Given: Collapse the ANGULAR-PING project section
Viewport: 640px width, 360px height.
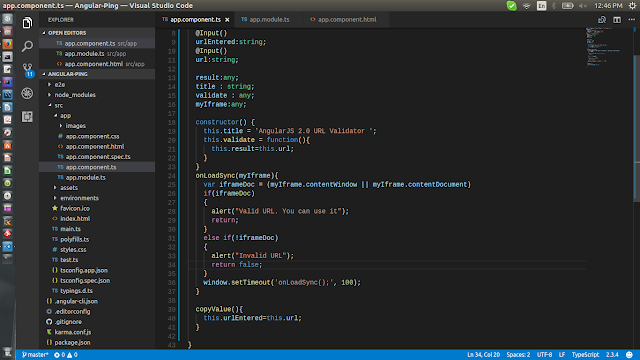Looking at the screenshot, I should (x=97, y=74).
